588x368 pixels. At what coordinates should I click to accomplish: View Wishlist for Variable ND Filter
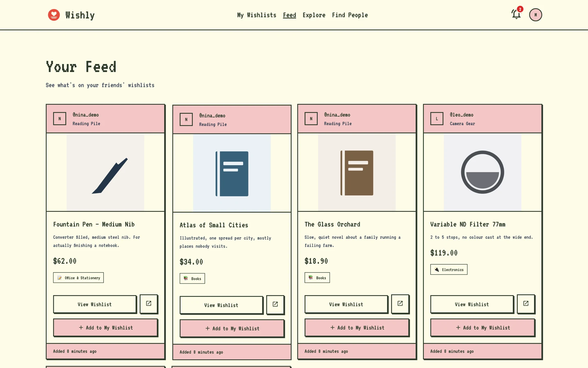tap(472, 304)
